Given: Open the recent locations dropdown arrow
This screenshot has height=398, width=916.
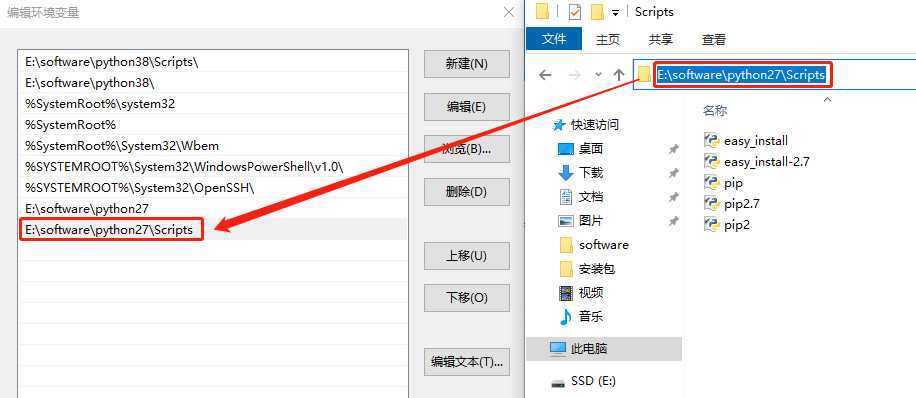Looking at the screenshot, I should coord(598,75).
